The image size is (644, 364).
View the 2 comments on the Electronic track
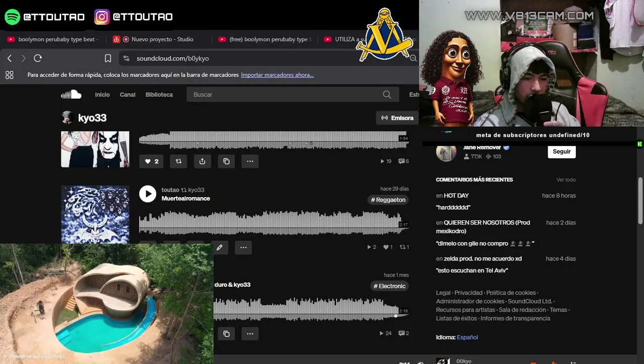pyautogui.click(x=404, y=333)
